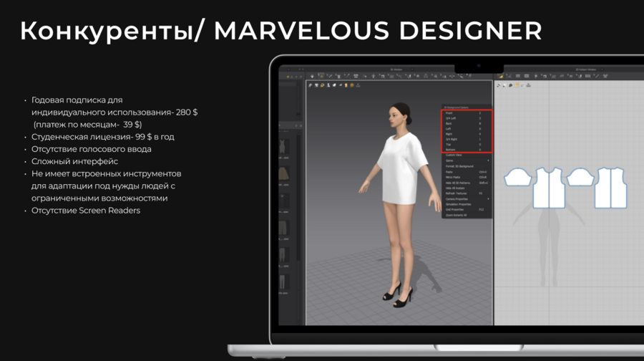The width and height of the screenshot is (644, 361).
Task: Click the pedestal icon ending 2D view icon row
Action: 528,85
